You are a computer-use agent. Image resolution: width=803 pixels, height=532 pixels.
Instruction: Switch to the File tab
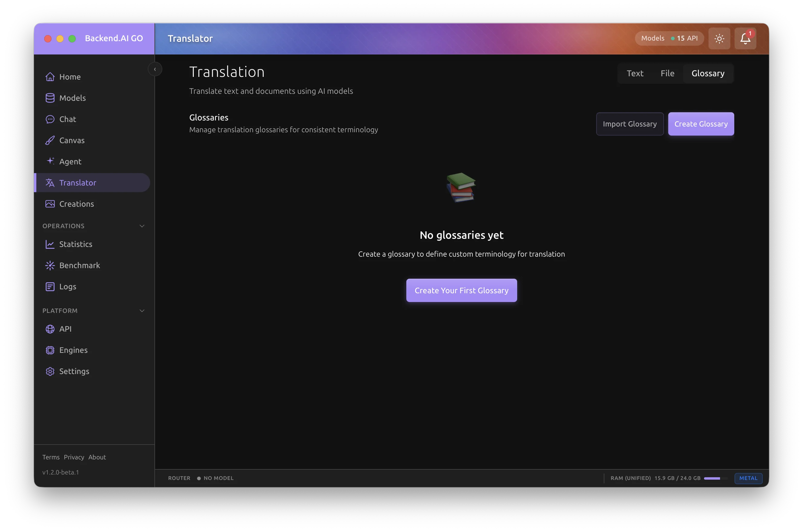click(667, 73)
